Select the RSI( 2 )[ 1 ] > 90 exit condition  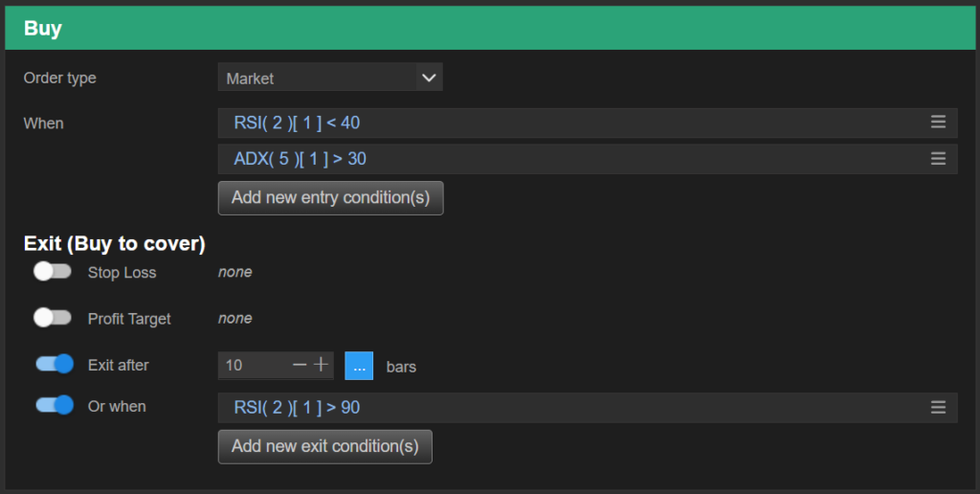tap(297, 408)
